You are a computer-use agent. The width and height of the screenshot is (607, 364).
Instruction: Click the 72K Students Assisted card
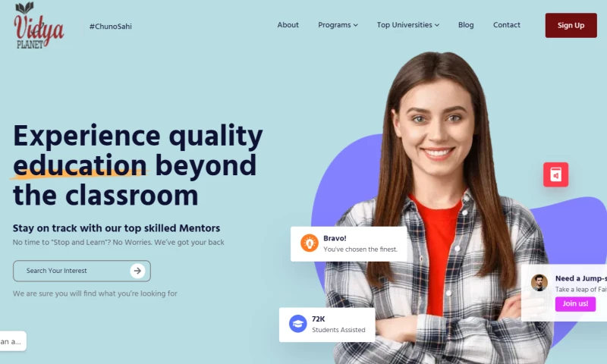pos(327,325)
